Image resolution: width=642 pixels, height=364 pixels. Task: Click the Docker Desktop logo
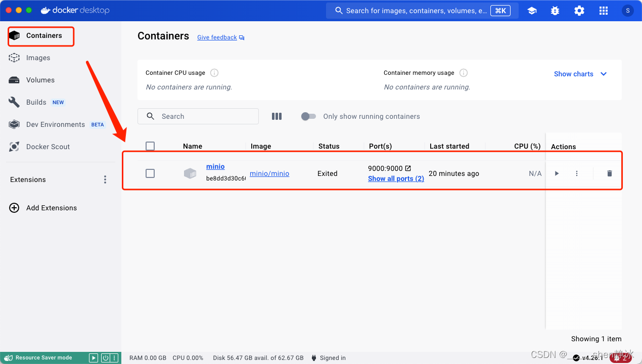(75, 10)
